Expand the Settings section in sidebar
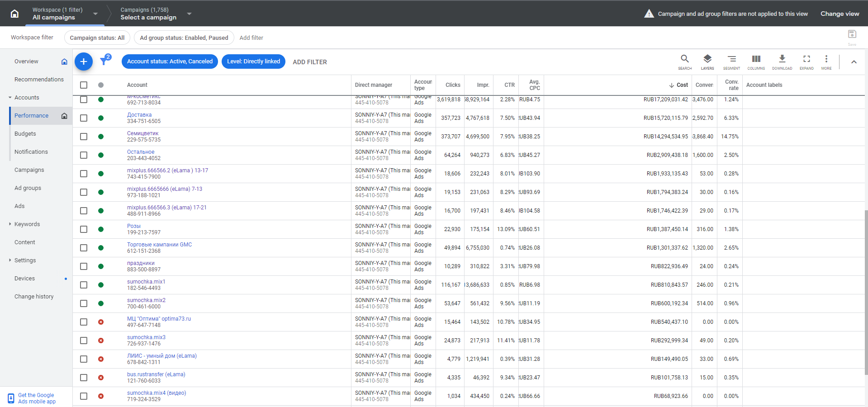The image size is (868, 407). coord(10,260)
